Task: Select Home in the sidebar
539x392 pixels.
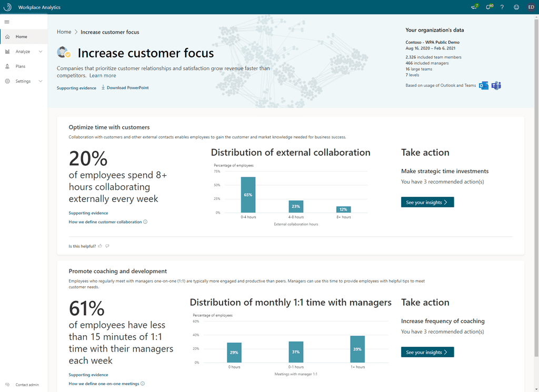Action: point(21,37)
